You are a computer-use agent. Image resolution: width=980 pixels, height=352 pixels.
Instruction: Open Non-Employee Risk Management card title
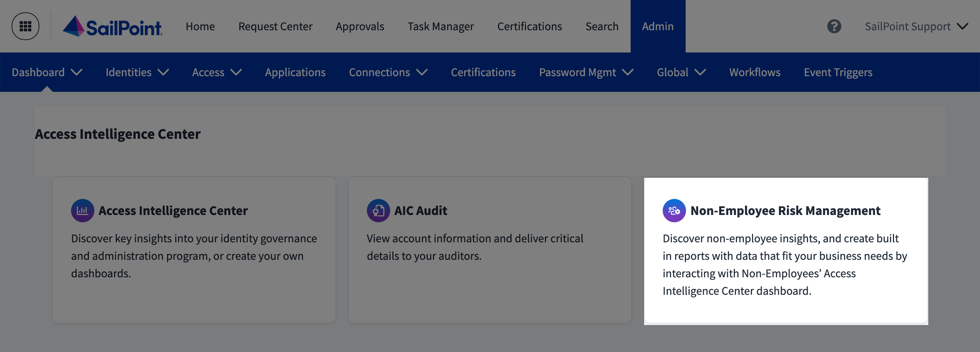(785, 211)
